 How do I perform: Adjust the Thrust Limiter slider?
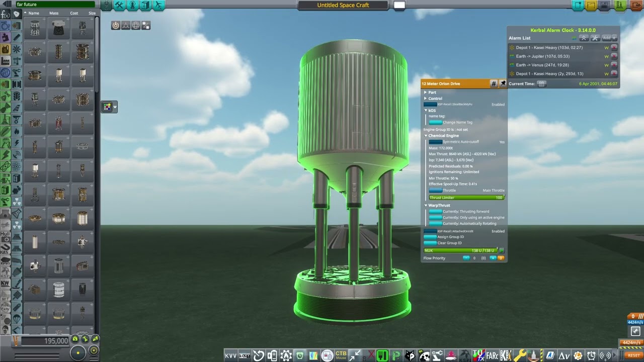coord(466,198)
